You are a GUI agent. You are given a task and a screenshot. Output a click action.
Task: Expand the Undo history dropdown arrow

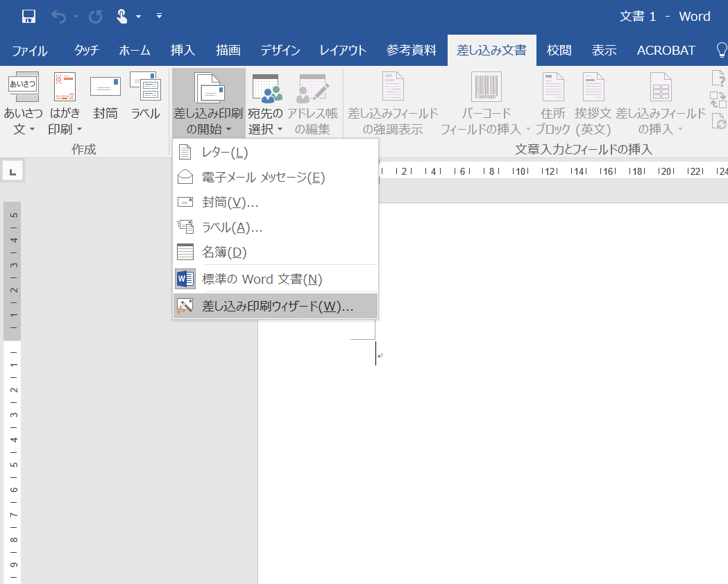76,17
